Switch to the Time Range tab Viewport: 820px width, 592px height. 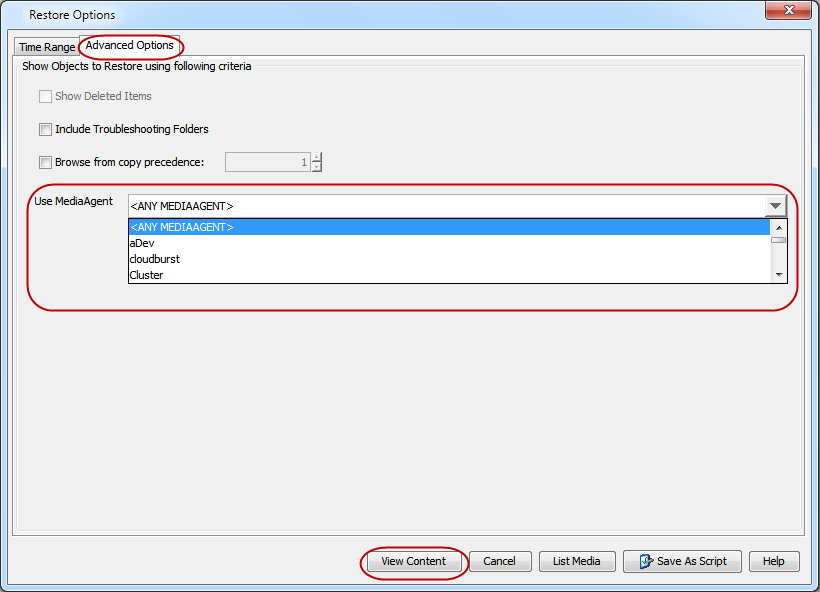click(x=46, y=46)
